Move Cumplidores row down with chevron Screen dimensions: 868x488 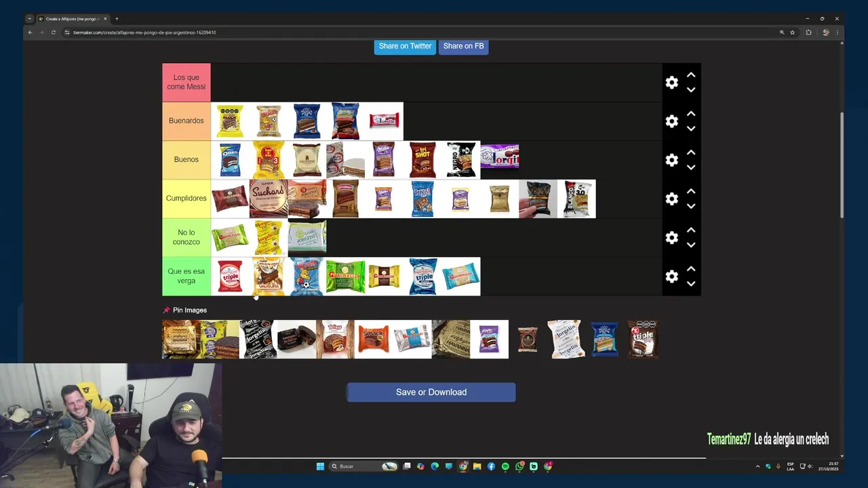[690, 205]
